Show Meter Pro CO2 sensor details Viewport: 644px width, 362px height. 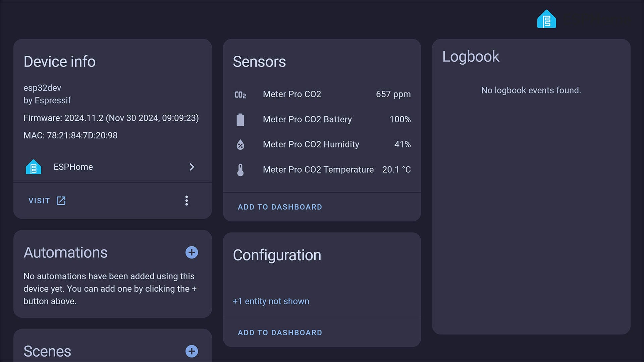291,94
